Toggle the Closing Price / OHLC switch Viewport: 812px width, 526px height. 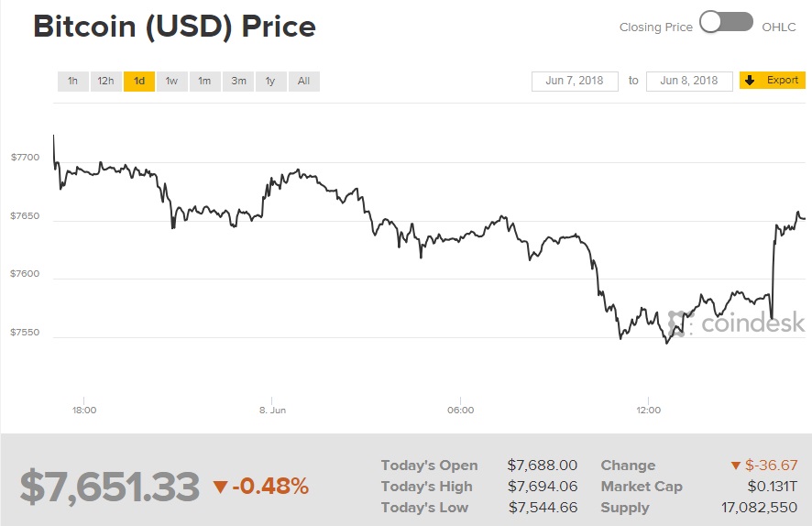click(x=726, y=23)
